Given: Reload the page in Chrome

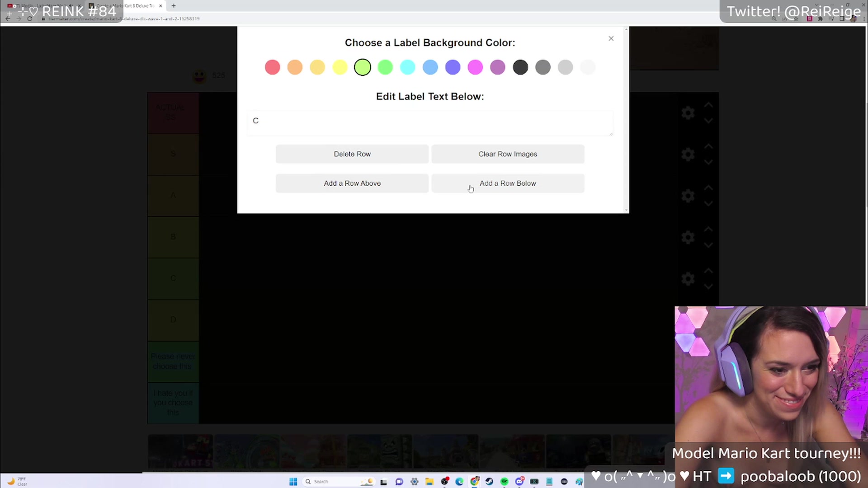Looking at the screenshot, I should 30,19.
